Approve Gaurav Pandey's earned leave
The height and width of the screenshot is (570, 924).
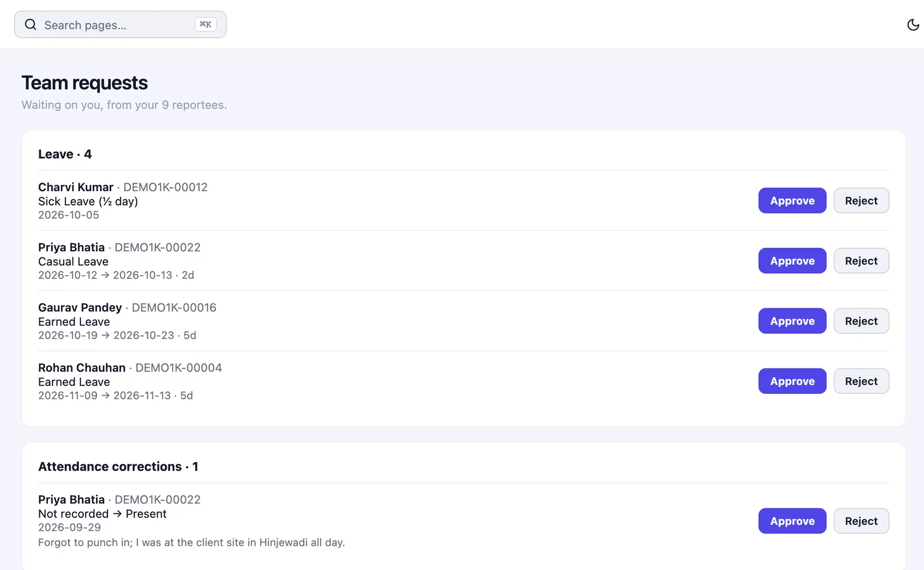[792, 321]
